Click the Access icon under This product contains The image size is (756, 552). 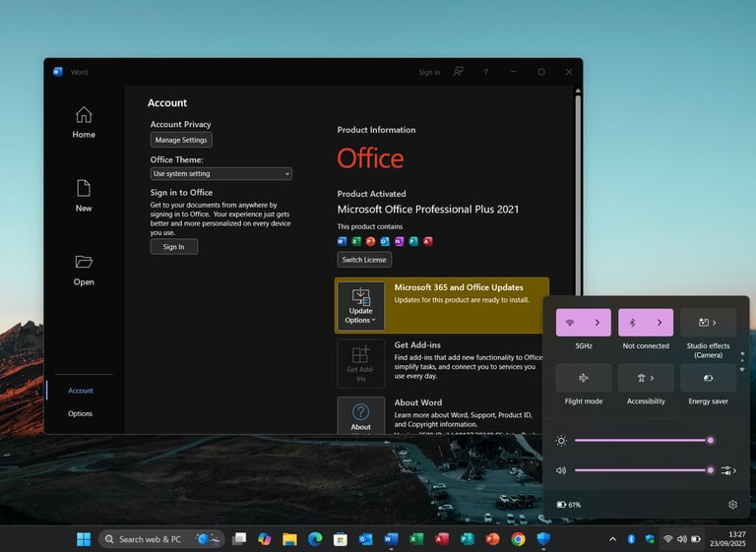(427, 241)
